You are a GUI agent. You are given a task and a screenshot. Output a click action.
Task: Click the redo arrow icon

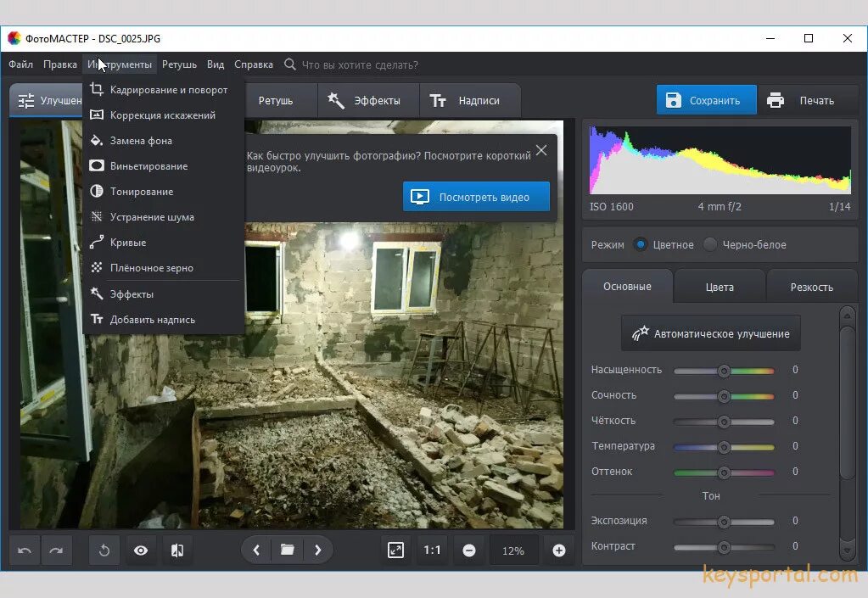(57, 550)
